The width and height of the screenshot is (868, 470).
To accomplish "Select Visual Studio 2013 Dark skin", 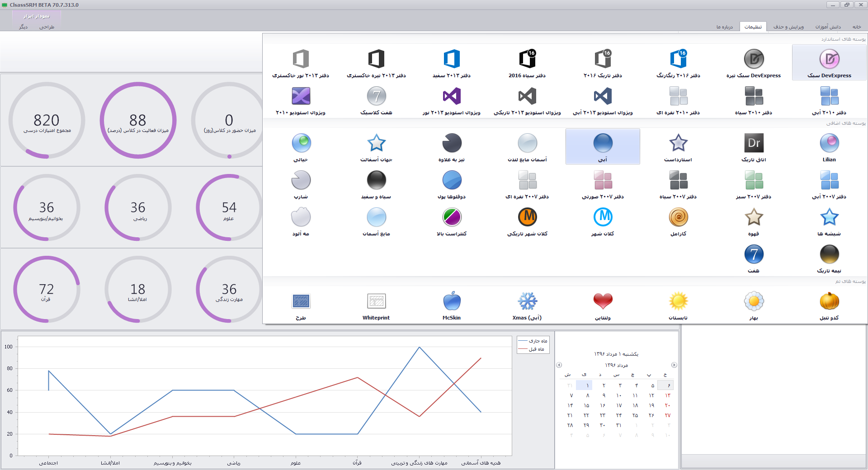I will (527, 100).
